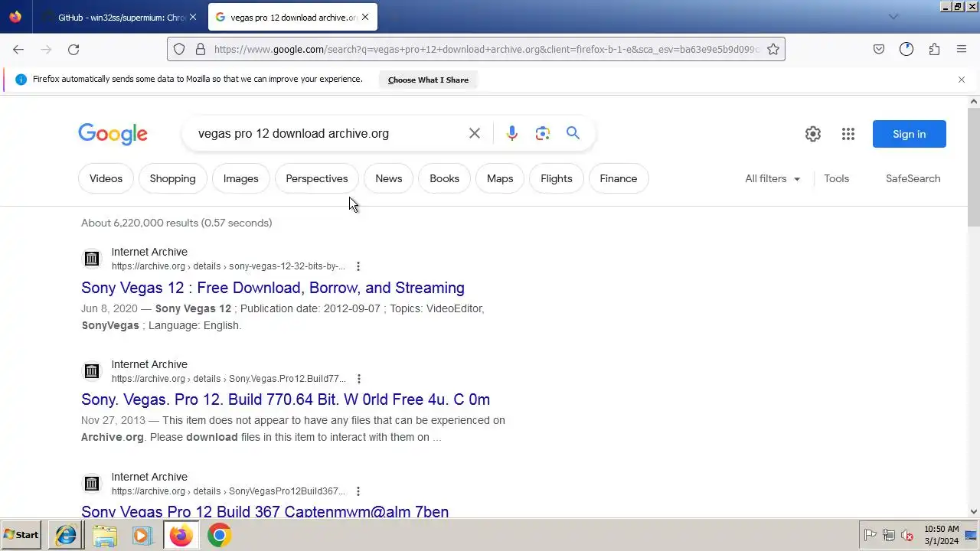Open the Tools search options
This screenshot has height=551, width=980.
coord(836,178)
